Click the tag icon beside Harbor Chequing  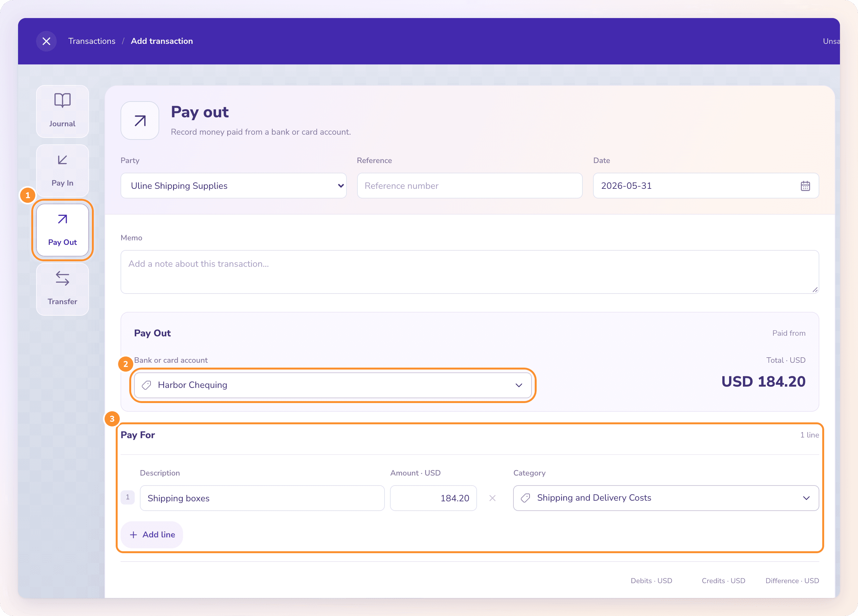(x=146, y=385)
